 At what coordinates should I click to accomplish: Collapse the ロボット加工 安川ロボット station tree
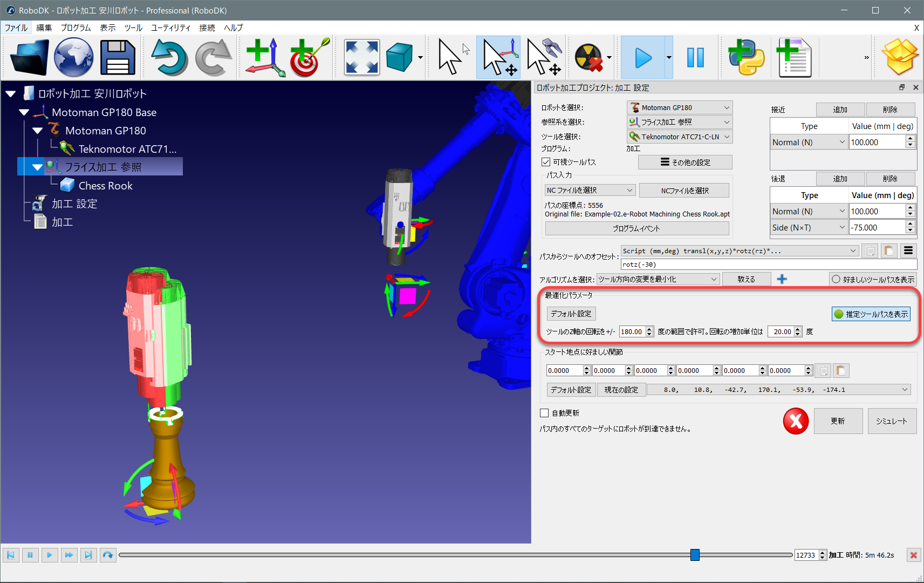(x=10, y=94)
